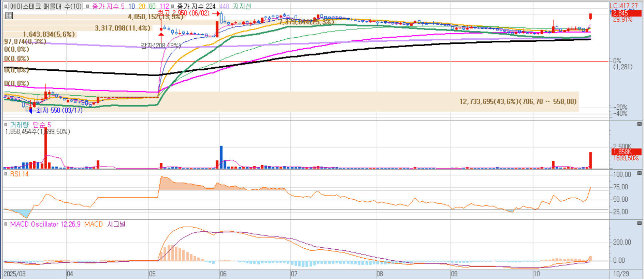Open the data table grid icon
The height and width of the screenshot is (279, 644).
(x=9, y=16)
